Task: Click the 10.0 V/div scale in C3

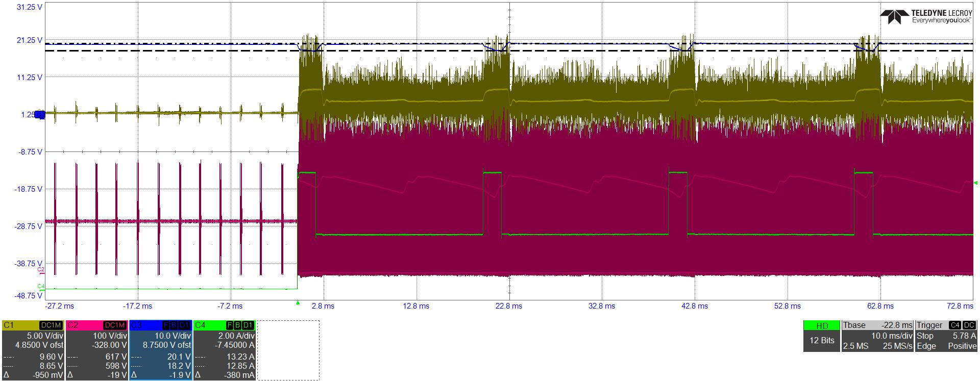Action: click(172, 336)
